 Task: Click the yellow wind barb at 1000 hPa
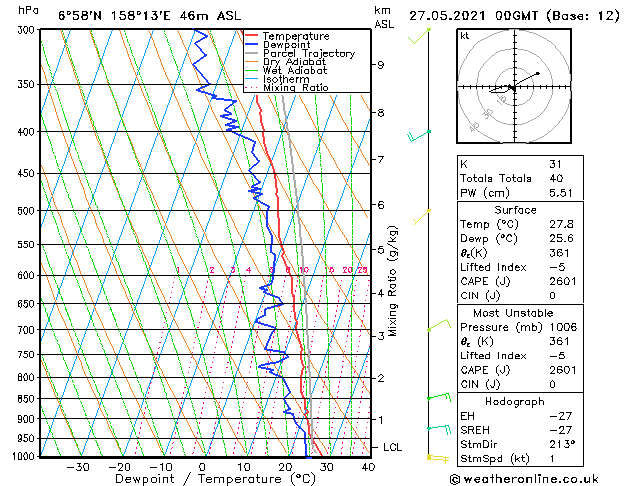(x=434, y=457)
